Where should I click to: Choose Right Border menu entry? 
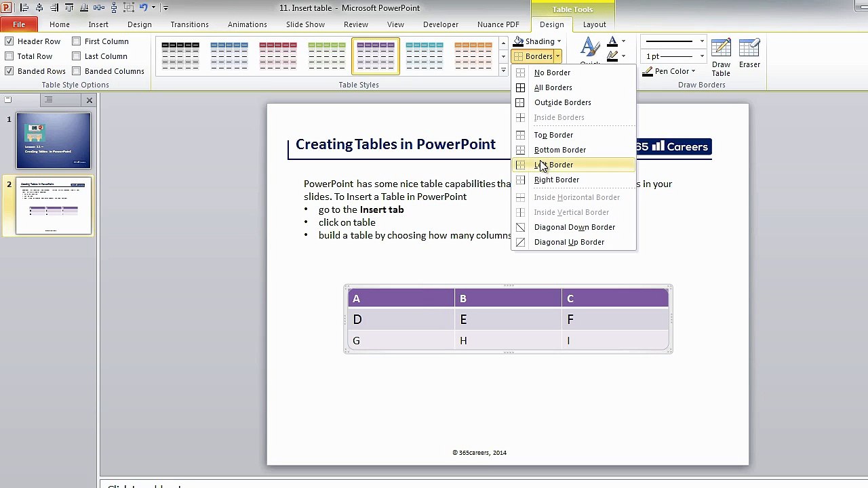tap(574, 180)
